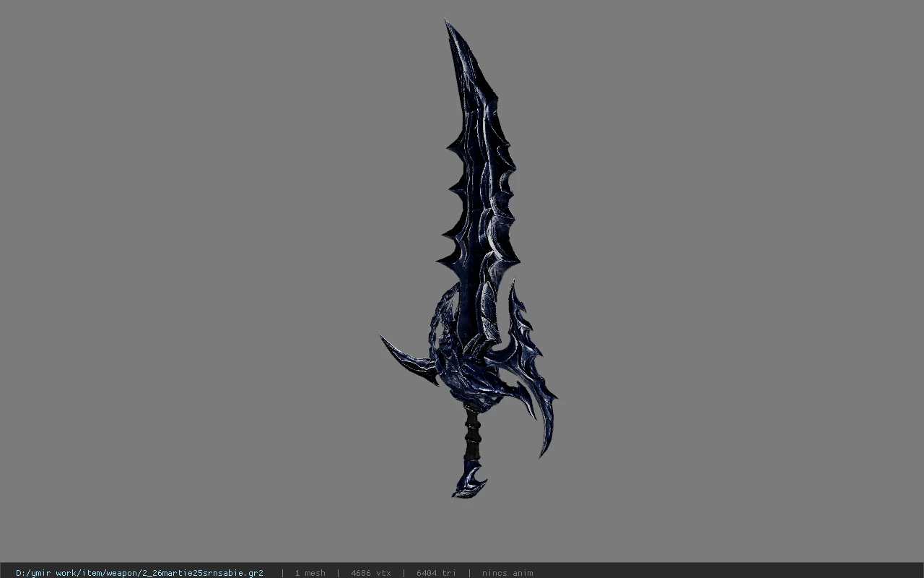This screenshot has height=578, width=924.
Task: Click the '4686 vtx' vertex count
Action: pyautogui.click(x=371, y=573)
